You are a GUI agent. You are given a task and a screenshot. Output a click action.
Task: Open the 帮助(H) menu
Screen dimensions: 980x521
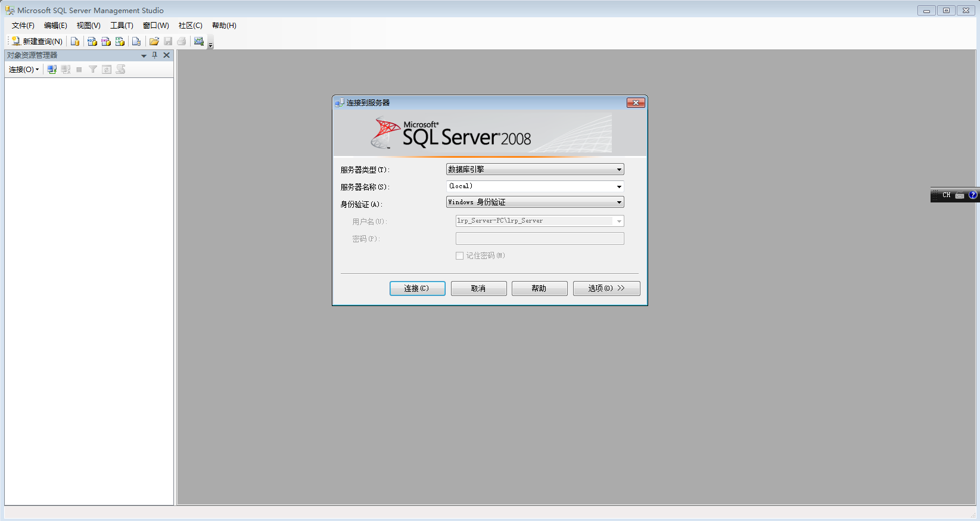click(224, 26)
